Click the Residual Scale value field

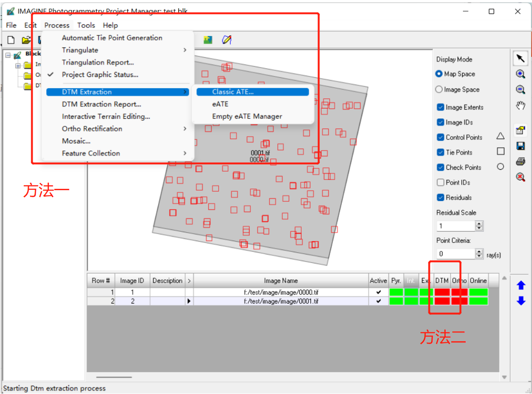pyautogui.click(x=456, y=226)
